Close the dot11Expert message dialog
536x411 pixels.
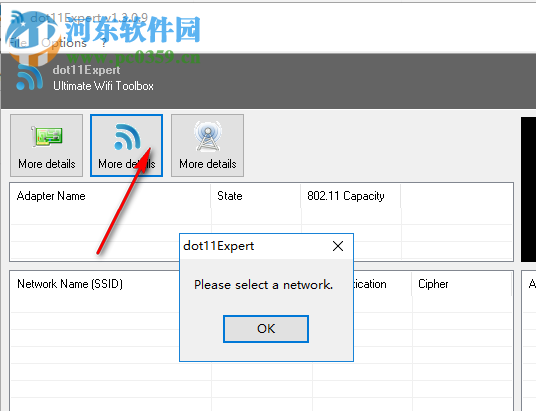pos(338,246)
